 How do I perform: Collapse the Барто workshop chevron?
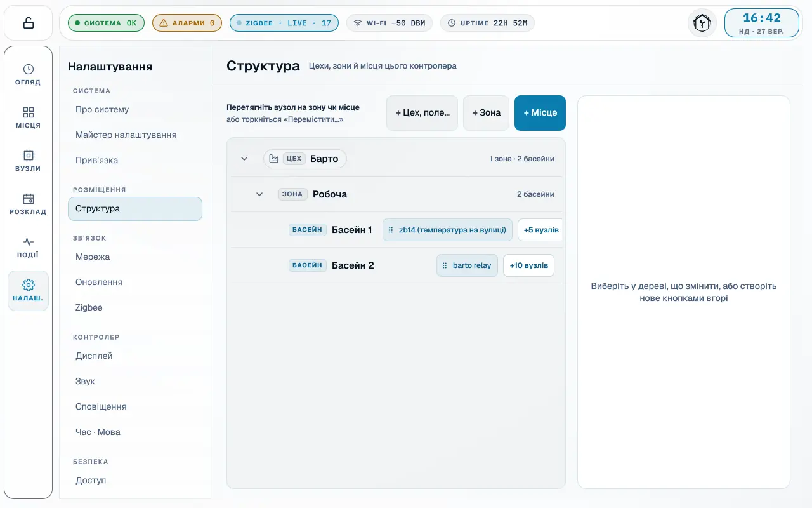(244, 159)
